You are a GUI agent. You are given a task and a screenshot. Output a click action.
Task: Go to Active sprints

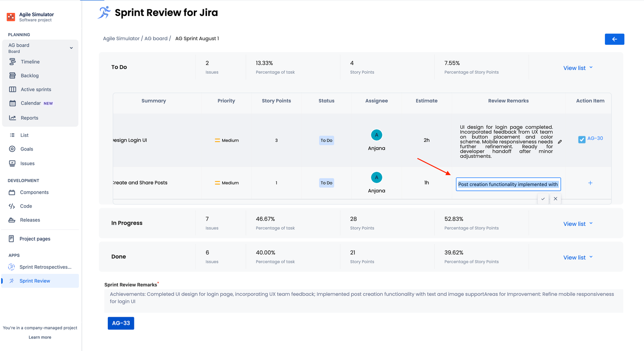point(36,89)
